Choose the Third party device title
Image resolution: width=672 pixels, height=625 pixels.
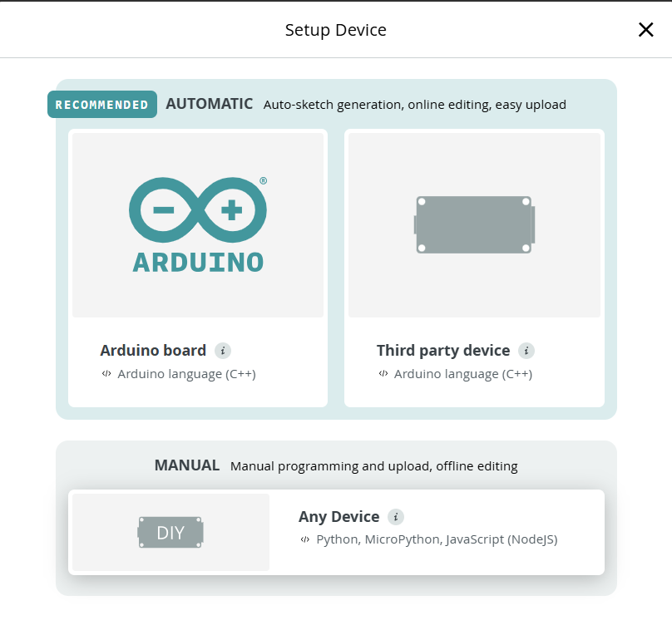click(x=442, y=350)
